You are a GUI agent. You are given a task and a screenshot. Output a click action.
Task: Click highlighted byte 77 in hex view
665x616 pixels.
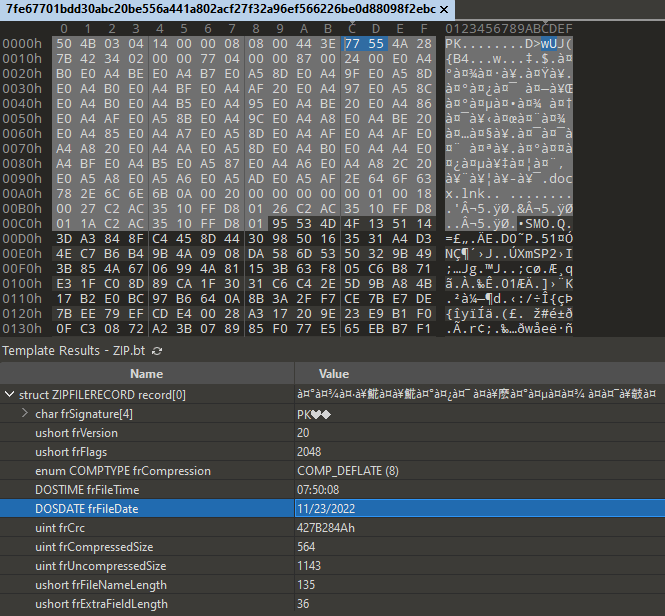coord(352,44)
